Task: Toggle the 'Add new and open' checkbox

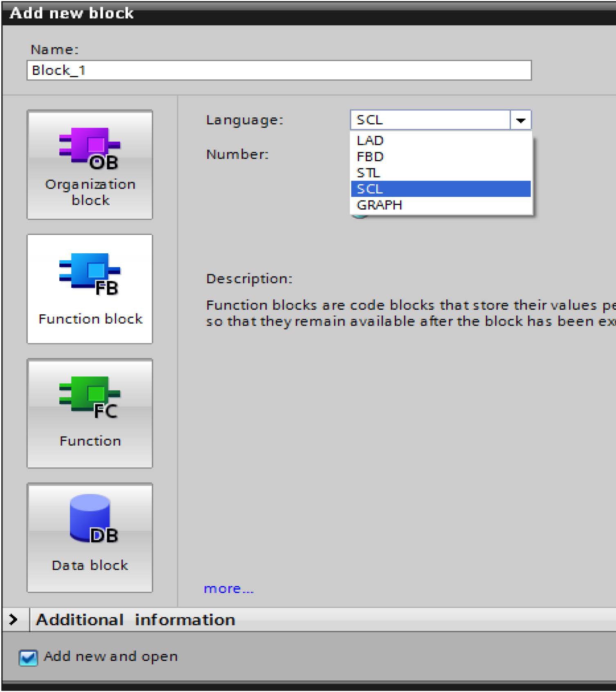Action: [x=28, y=657]
